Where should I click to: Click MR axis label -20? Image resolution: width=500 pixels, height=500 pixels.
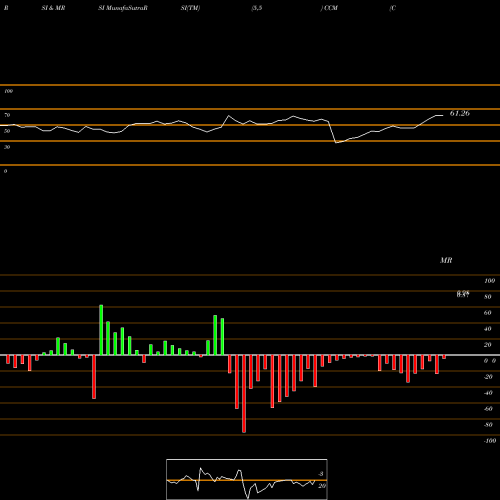(488, 377)
